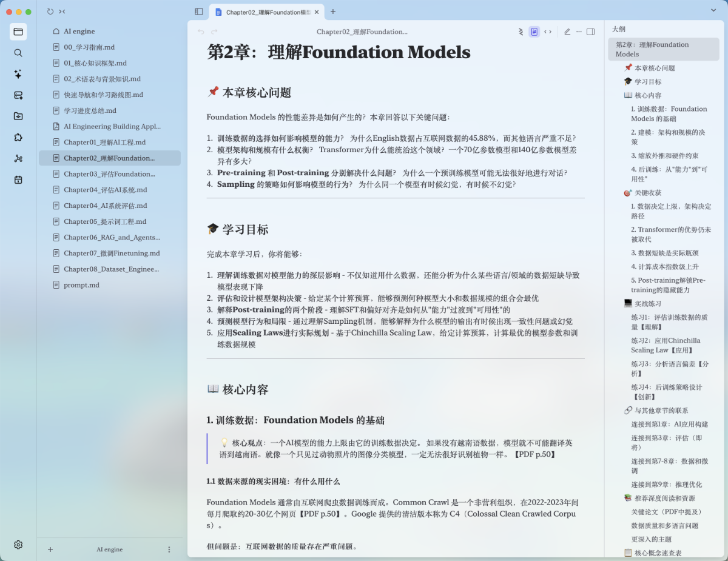Open the calendar icon in the sidebar
Screen dimensions: 728x561
[x=18, y=180]
